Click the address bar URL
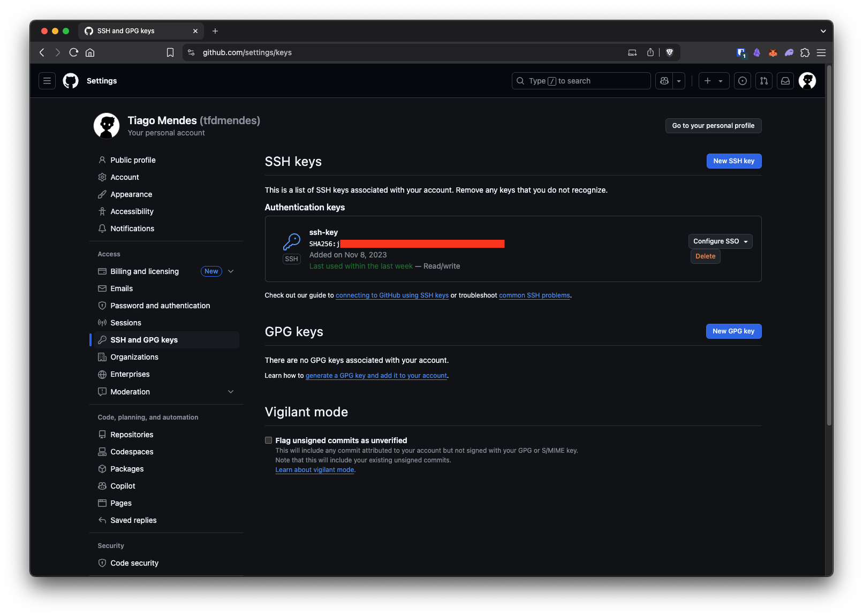 [247, 52]
